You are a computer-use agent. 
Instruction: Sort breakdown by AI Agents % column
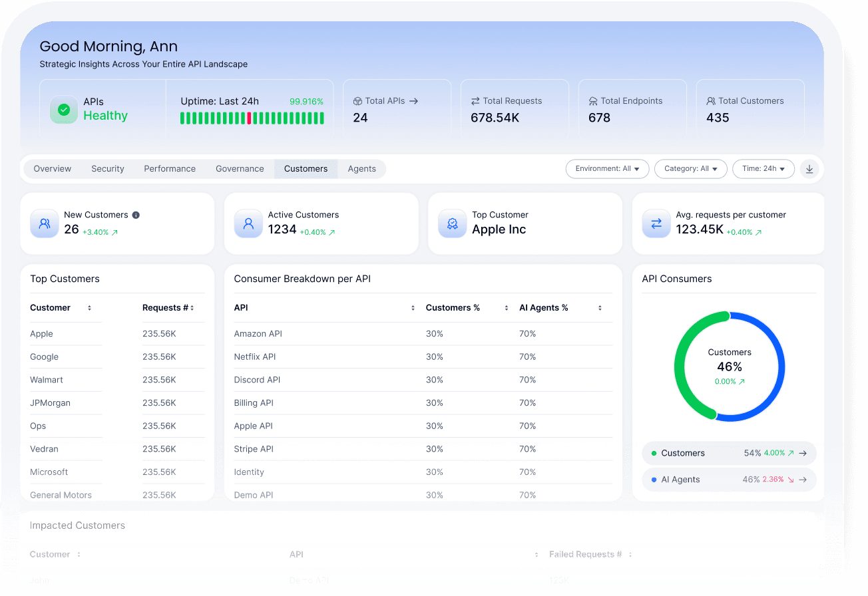click(600, 308)
